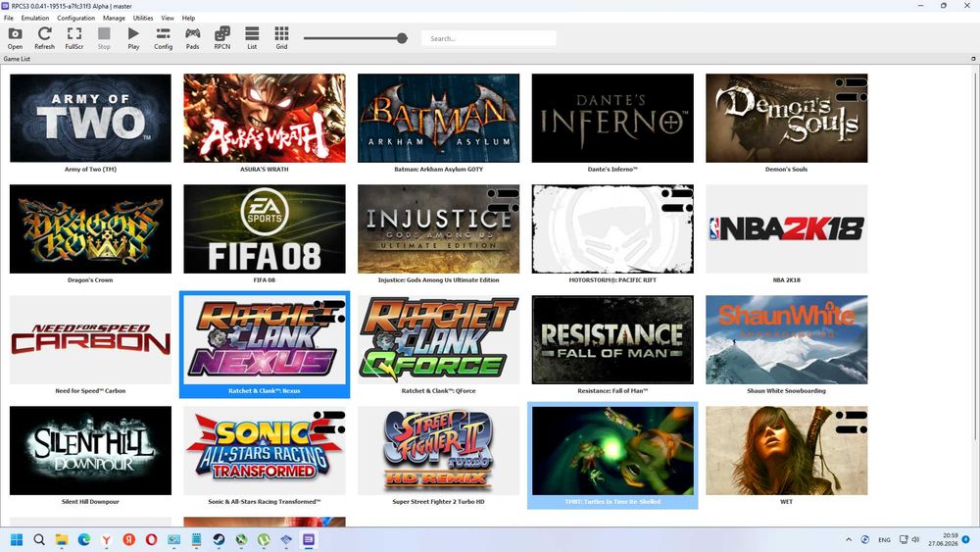The width and height of the screenshot is (980, 552).
Task: Open File Explorer from taskbar
Action: (x=61, y=539)
